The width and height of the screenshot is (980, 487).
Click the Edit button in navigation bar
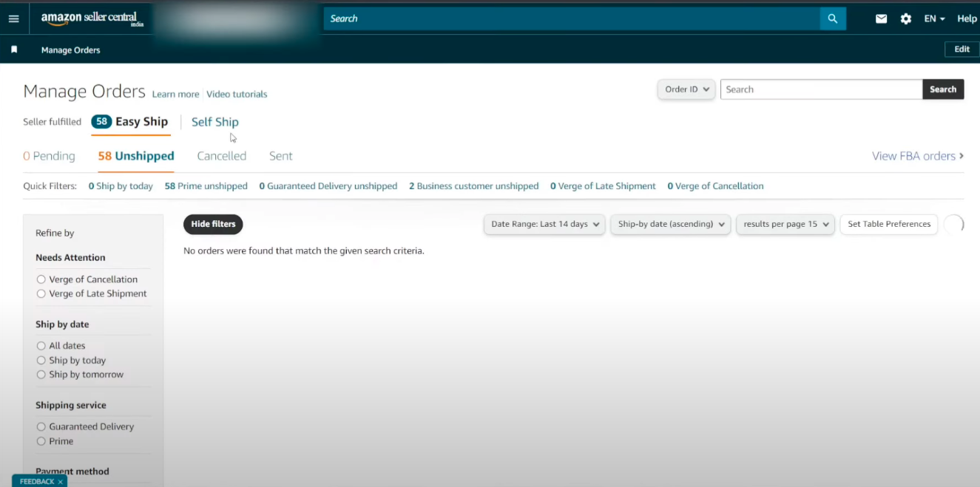[x=962, y=50]
